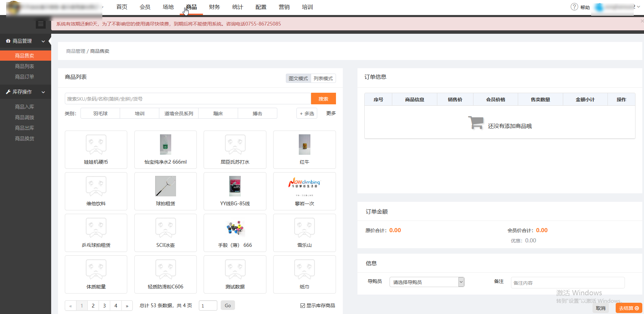Select the 测试数据 product card
Viewport: 644px width, 314px height.
[x=235, y=274]
